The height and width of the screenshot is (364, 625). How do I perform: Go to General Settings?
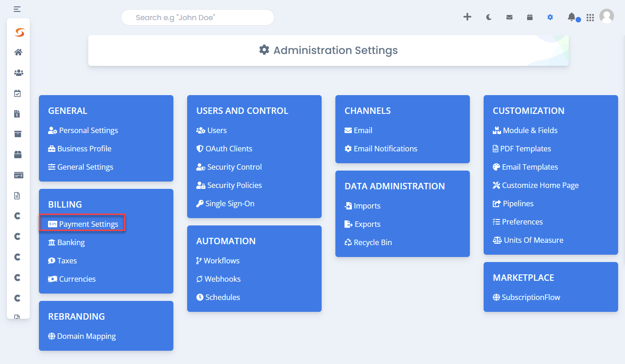point(81,167)
